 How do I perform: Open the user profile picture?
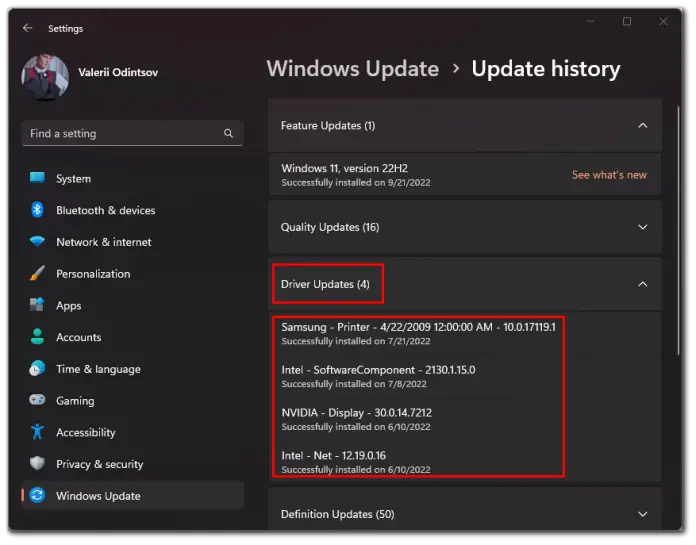pyautogui.click(x=45, y=78)
